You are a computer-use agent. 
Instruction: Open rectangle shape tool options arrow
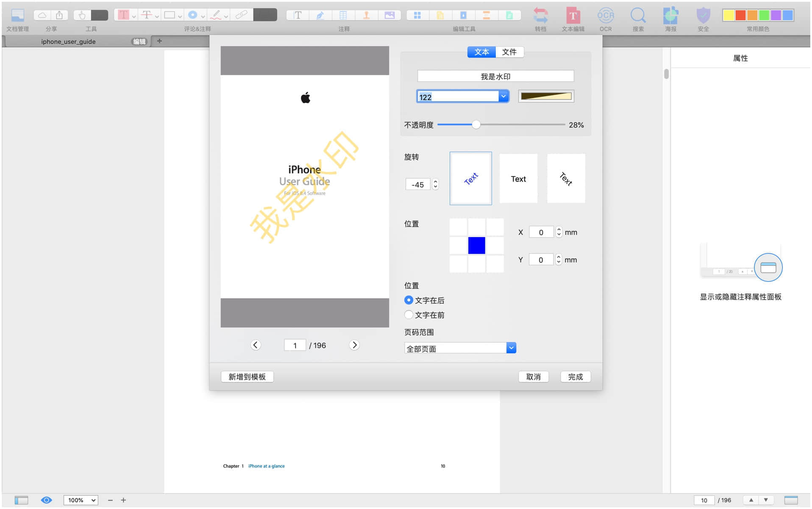coord(180,16)
